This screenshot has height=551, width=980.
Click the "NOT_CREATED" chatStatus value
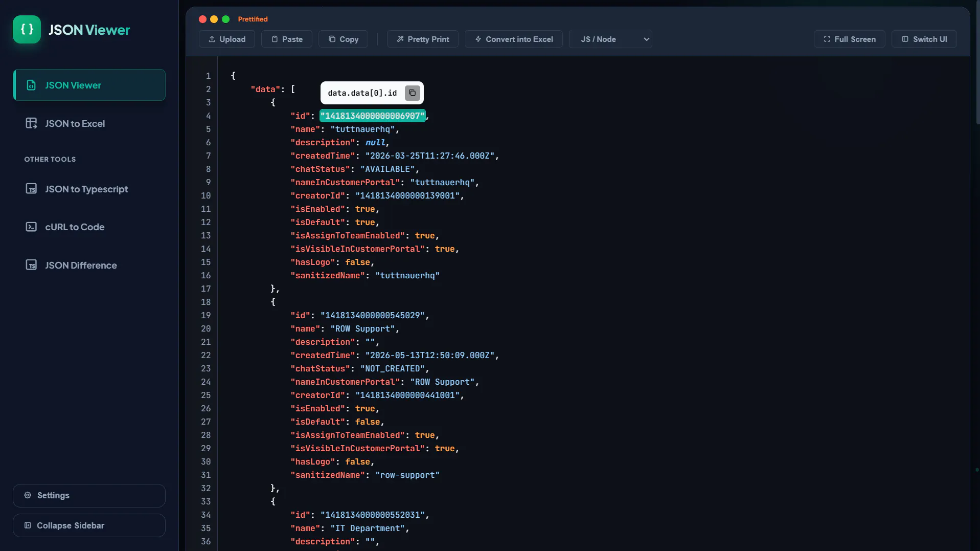(x=393, y=368)
